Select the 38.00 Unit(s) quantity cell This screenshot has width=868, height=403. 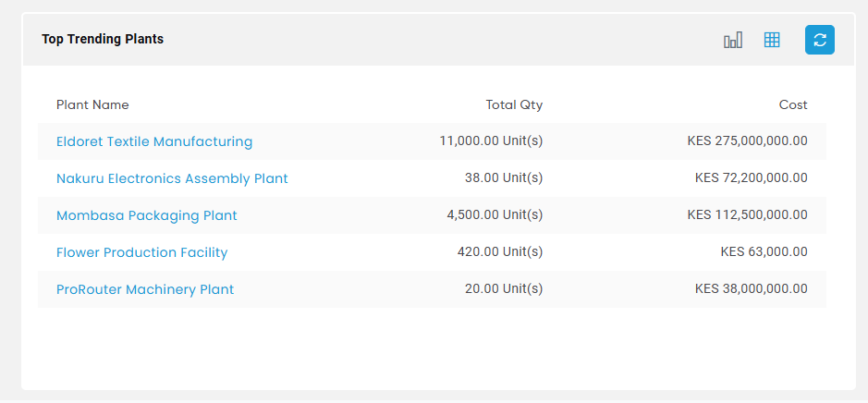pos(504,178)
